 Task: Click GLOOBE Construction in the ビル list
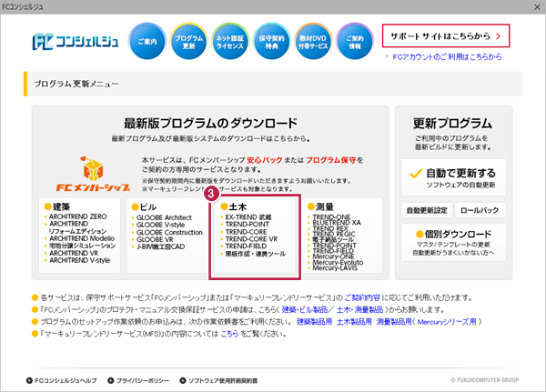(x=169, y=232)
